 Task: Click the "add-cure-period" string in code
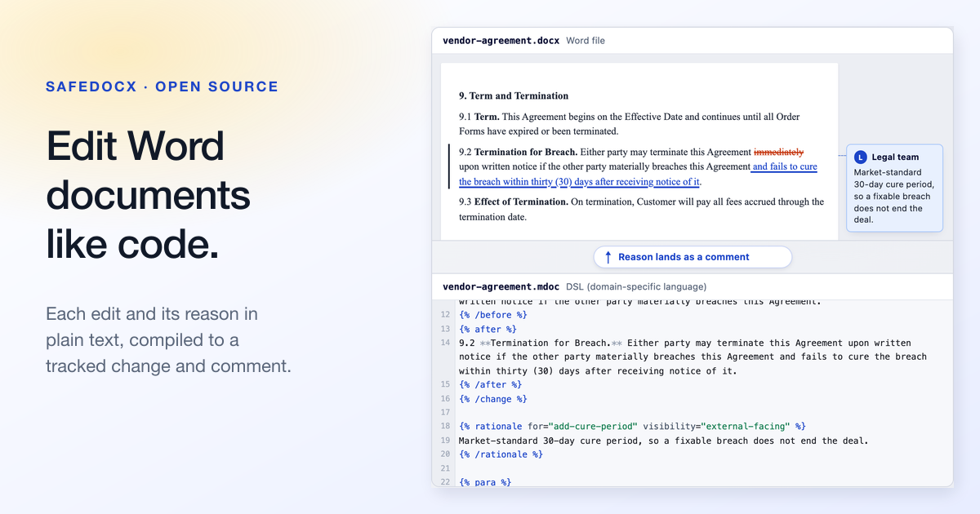point(593,427)
